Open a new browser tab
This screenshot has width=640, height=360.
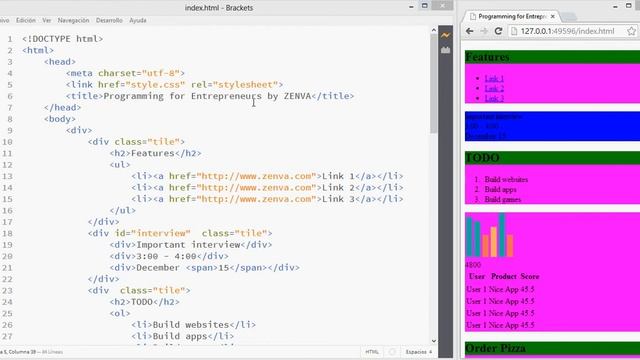569,17
